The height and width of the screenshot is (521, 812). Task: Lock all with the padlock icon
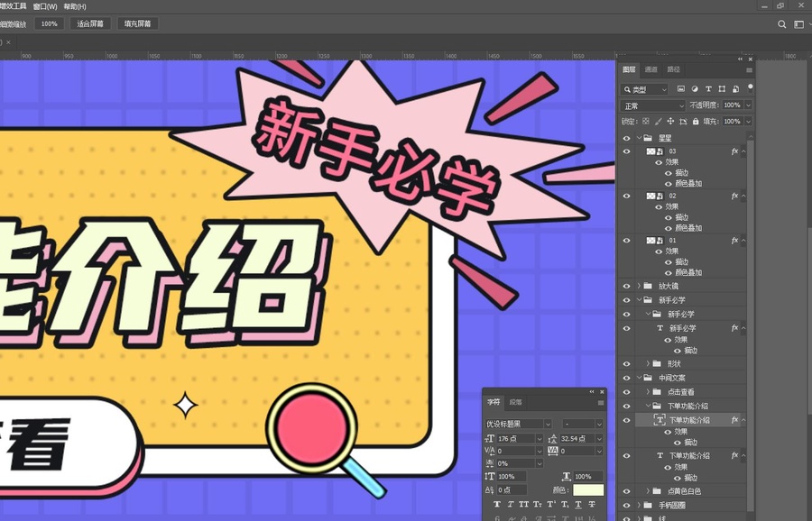click(x=696, y=121)
